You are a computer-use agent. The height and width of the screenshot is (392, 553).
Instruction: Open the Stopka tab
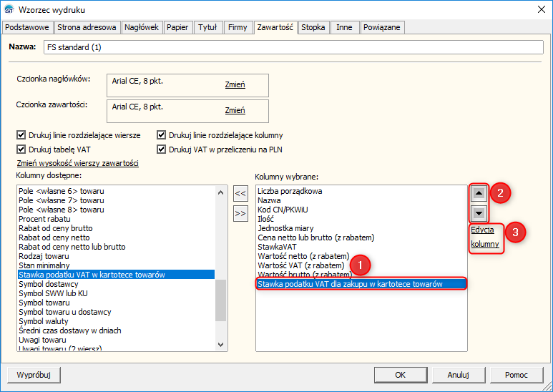tap(313, 27)
